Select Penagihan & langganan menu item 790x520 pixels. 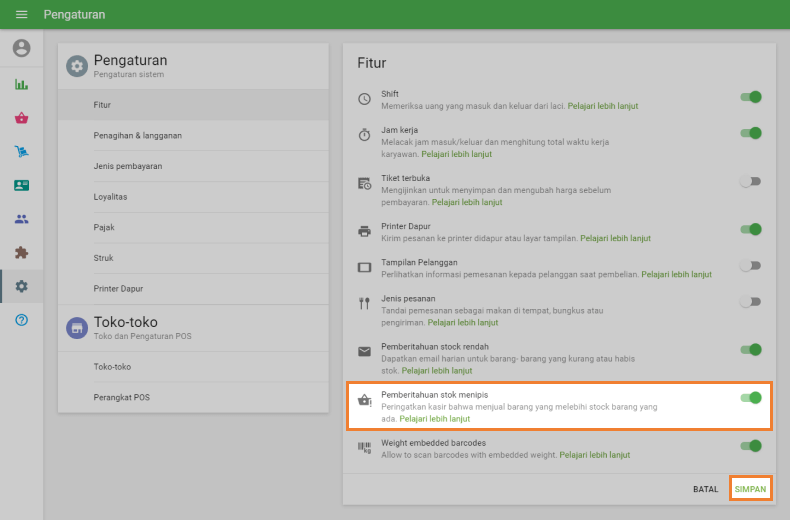pos(138,135)
